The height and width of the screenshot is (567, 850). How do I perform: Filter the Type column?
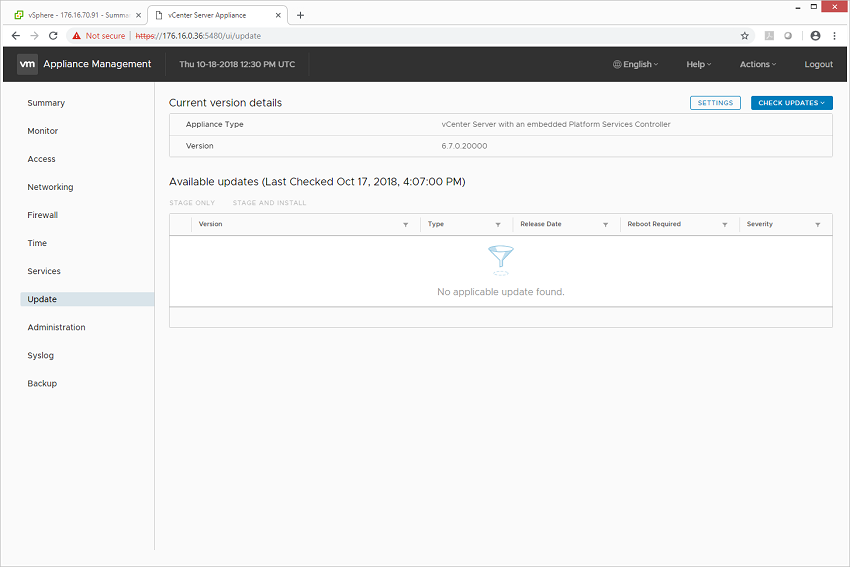pos(498,224)
